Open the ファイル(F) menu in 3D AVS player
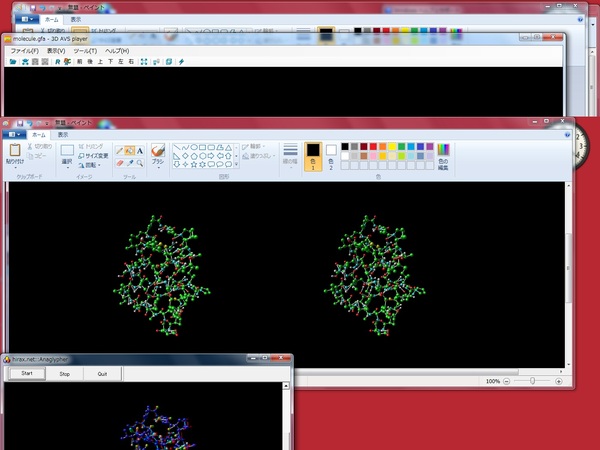 (x=24, y=50)
